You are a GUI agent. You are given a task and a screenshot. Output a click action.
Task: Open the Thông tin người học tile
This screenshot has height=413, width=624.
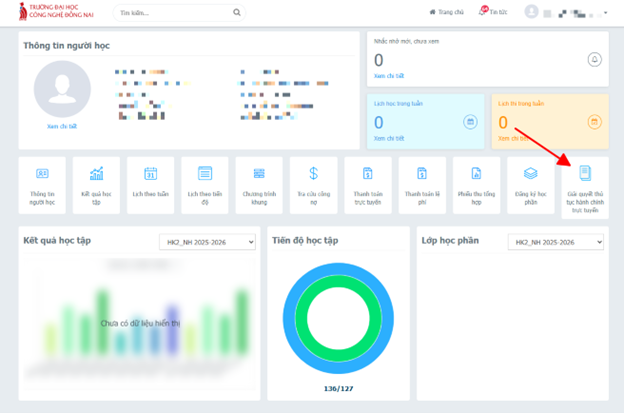[x=42, y=185]
